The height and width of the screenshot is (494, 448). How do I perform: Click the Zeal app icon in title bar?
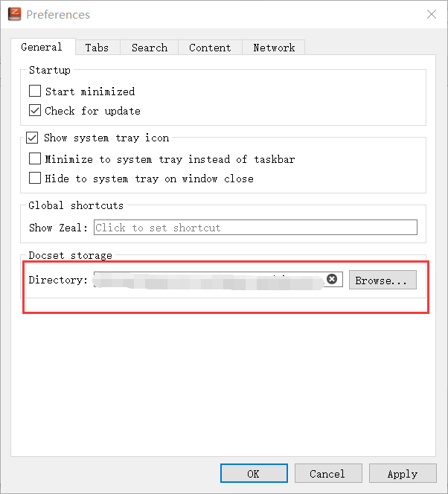14,14
